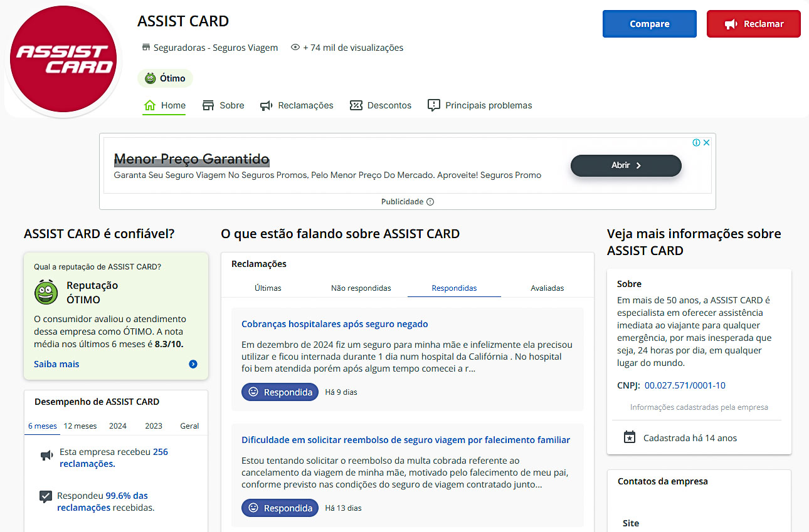Viewport: 809px width, 532px height.
Task: Select the 12 meses performance tab
Action: [80, 425]
